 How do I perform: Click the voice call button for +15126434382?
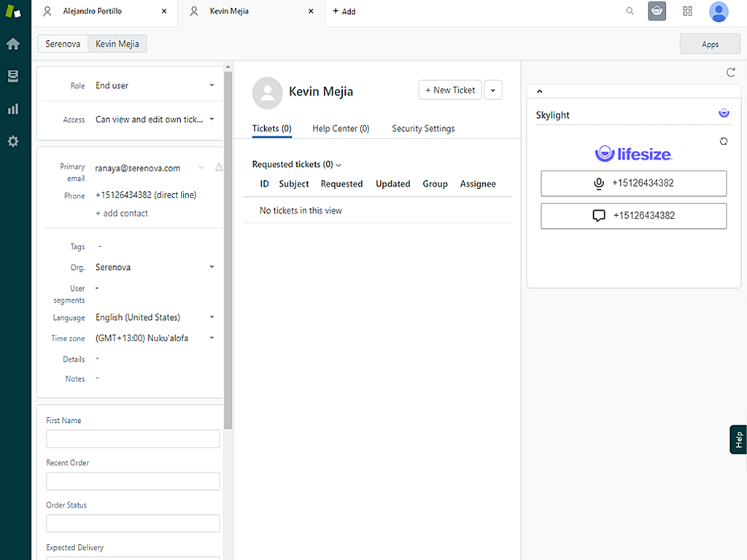click(633, 184)
